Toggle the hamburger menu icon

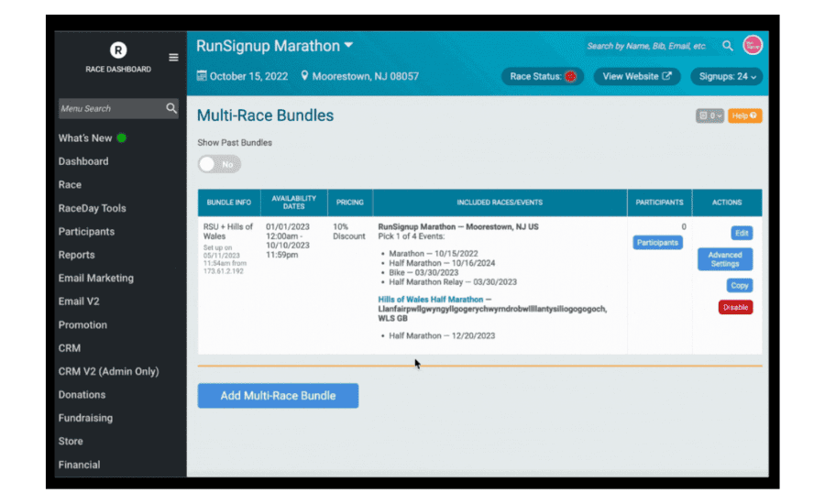(173, 58)
